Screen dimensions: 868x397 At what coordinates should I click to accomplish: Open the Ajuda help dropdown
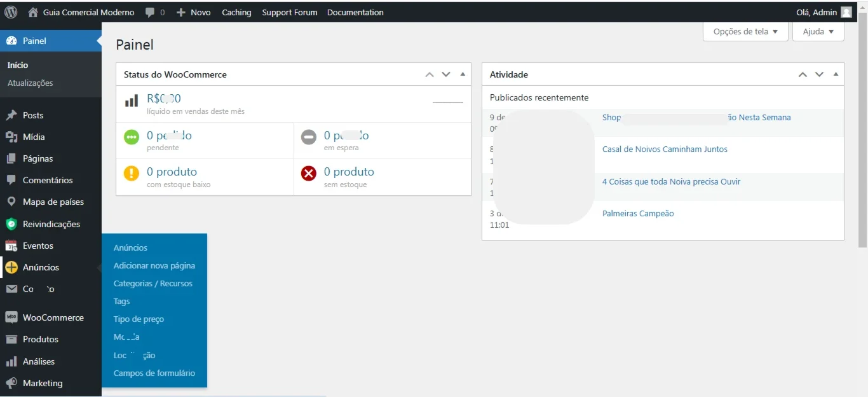(x=818, y=32)
